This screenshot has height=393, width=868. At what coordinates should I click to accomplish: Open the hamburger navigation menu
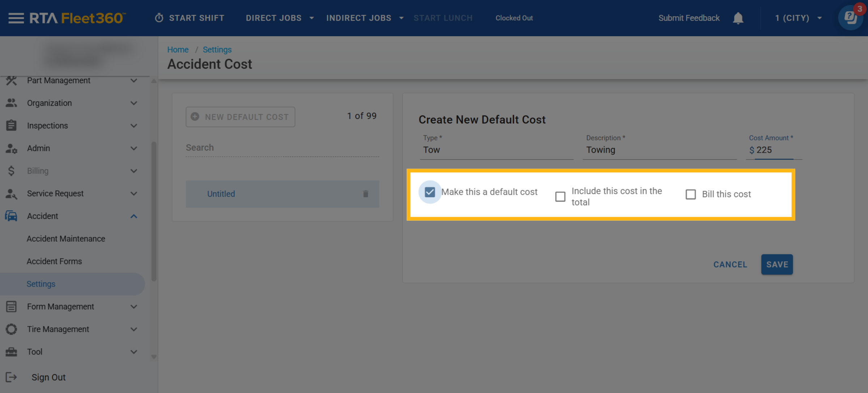coord(16,18)
